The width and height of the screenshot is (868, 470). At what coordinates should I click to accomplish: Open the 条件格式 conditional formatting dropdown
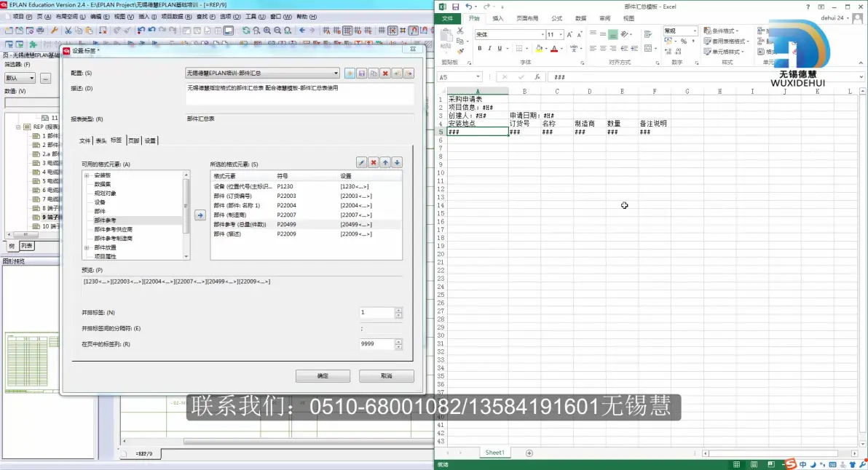click(722, 31)
